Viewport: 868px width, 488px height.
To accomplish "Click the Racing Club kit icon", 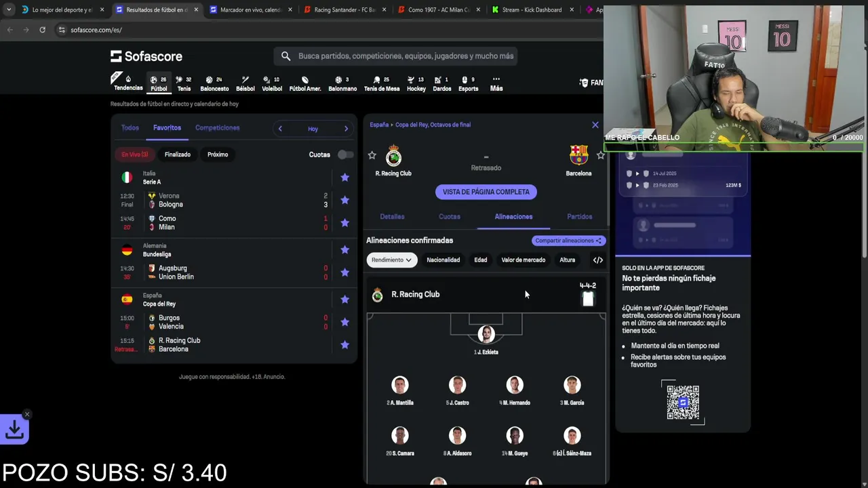I will click(588, 299).
